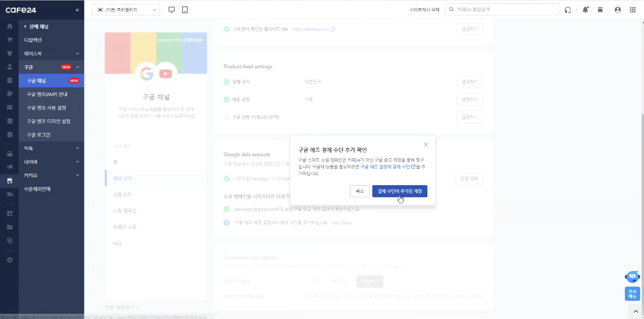Click 변경하기 for 배송 설정
This screenshot has width=644, height=319.
(470, 99)
